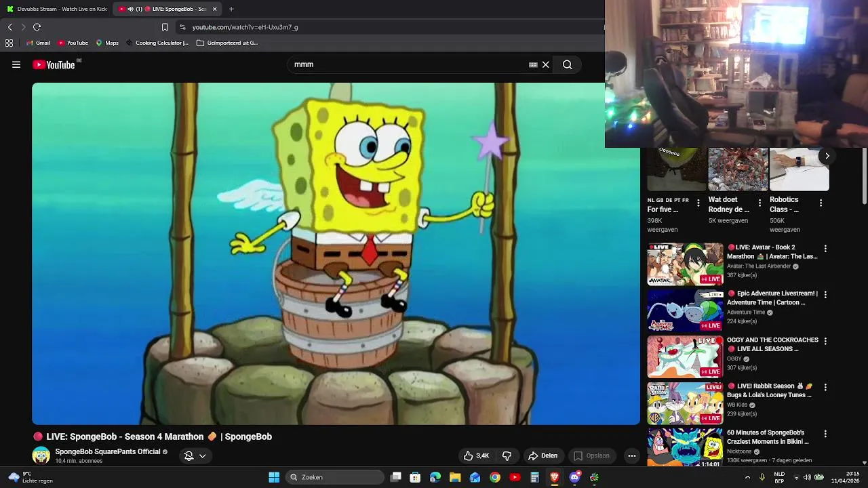
Task: Open 60 Minutes of SpongeBob's thumbnail
Action: (x=685, y=447)
